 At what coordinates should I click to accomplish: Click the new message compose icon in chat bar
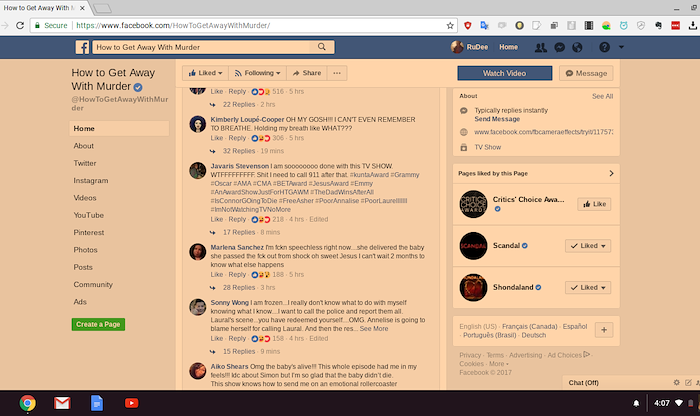[x=688, y=383]
